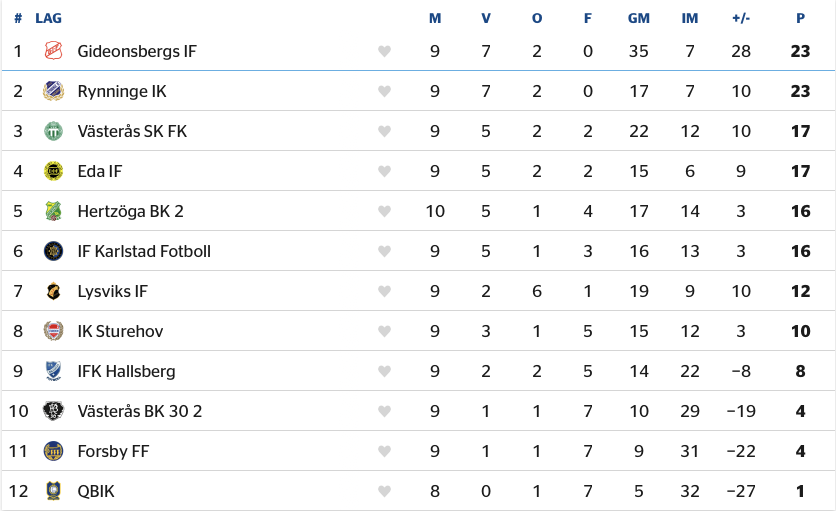Favorite Gideonsbergs IF with heart icon

tap(384, 51)
